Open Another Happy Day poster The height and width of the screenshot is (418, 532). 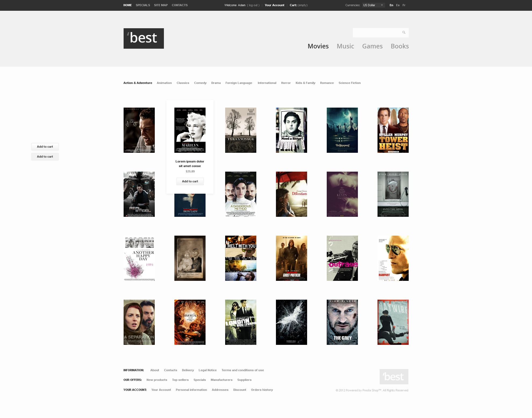click(139, 258)
